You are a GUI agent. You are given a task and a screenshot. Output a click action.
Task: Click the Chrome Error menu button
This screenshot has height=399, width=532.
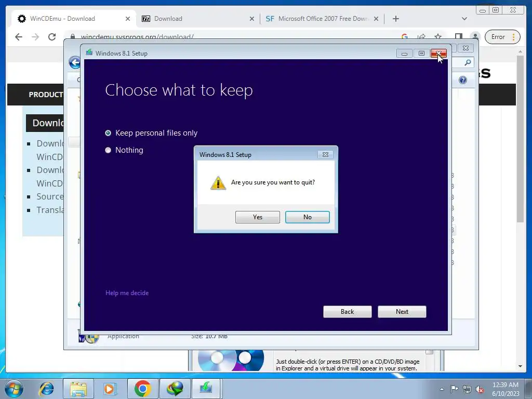[502, 37]
